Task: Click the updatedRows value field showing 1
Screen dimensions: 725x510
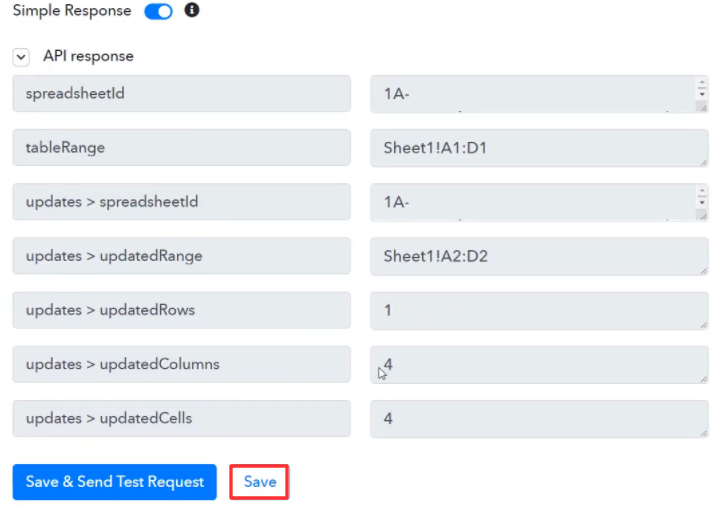Action: (x=539, y=311)
